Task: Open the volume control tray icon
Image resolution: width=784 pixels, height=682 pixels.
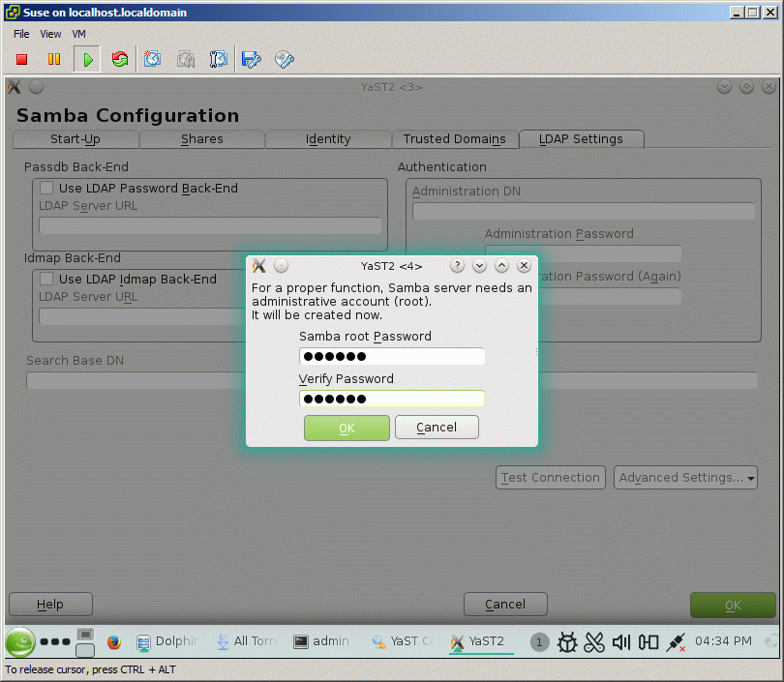Action: [x=621, y=642]
